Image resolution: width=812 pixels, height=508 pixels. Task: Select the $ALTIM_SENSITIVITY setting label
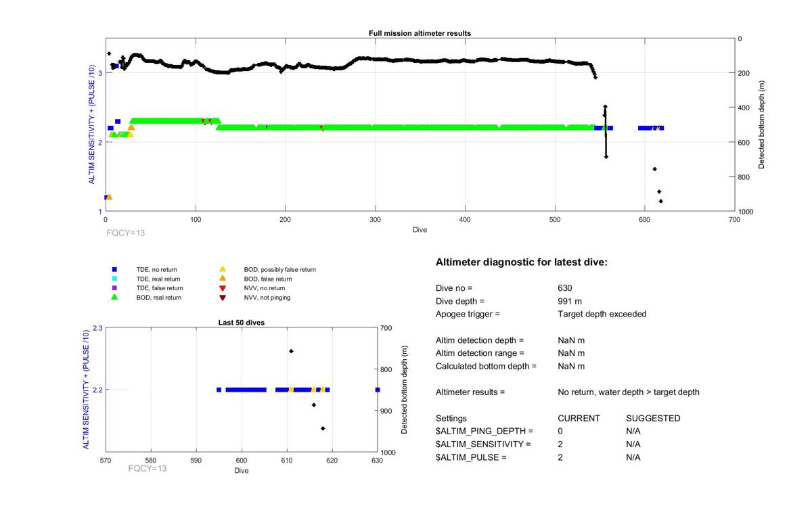(x=483, y=444)
